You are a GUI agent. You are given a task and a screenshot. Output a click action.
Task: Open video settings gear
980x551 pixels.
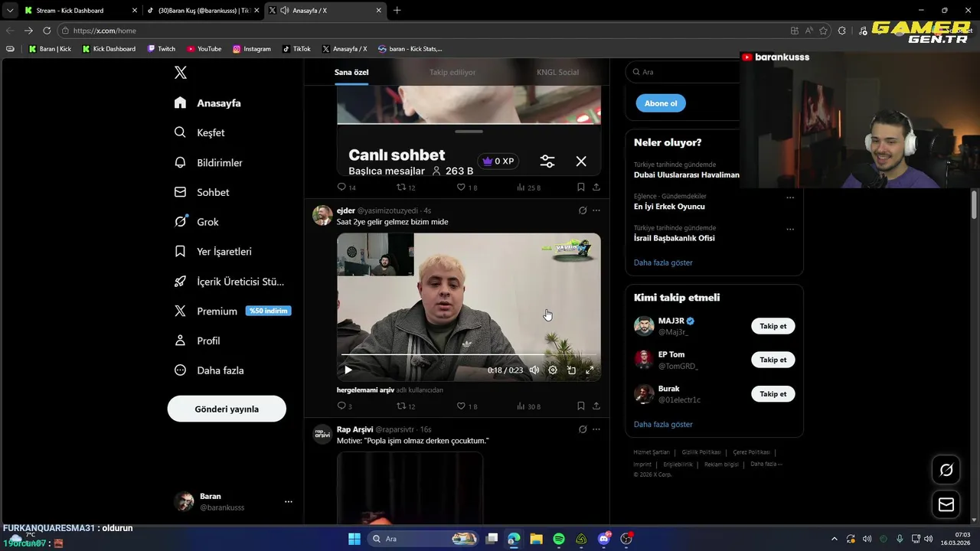click(553, 370)
